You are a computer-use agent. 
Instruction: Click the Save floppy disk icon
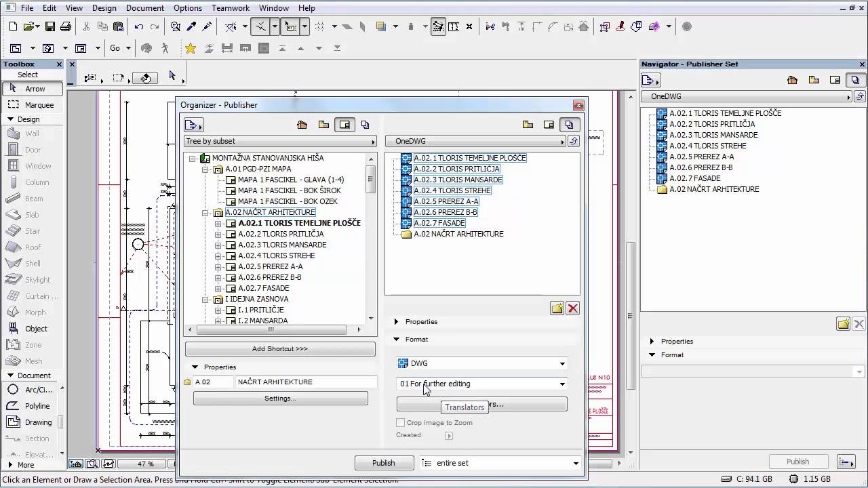coord(50,26)
